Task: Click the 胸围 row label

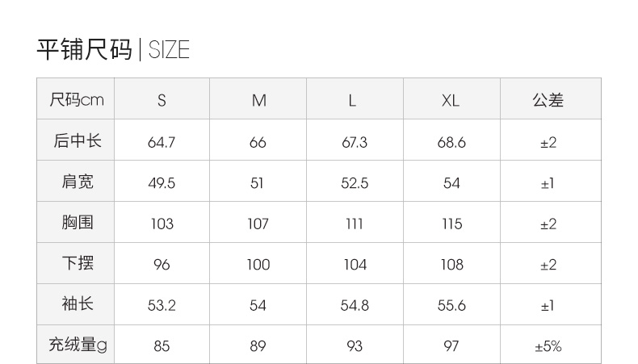Action: click(x=78, y=223)
